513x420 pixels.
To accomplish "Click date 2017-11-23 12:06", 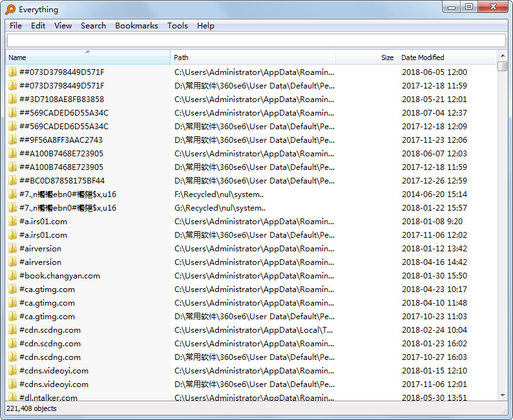I will coord(434,140).
